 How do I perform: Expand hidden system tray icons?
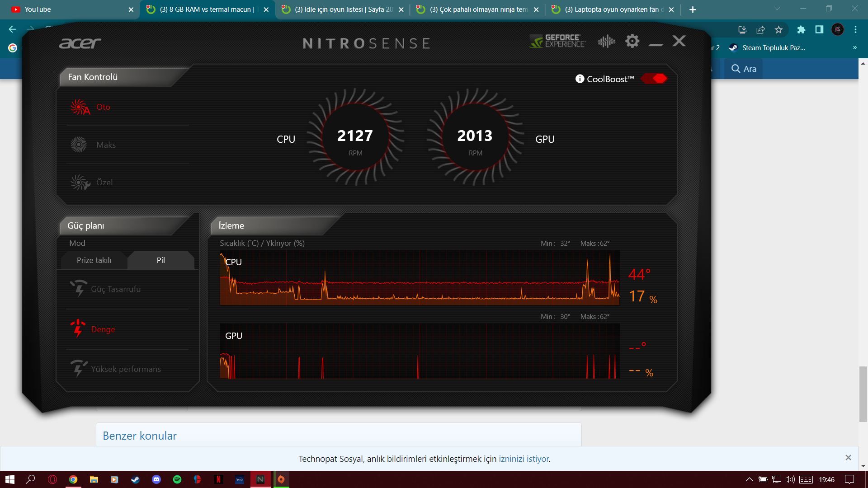click(749, 479)
